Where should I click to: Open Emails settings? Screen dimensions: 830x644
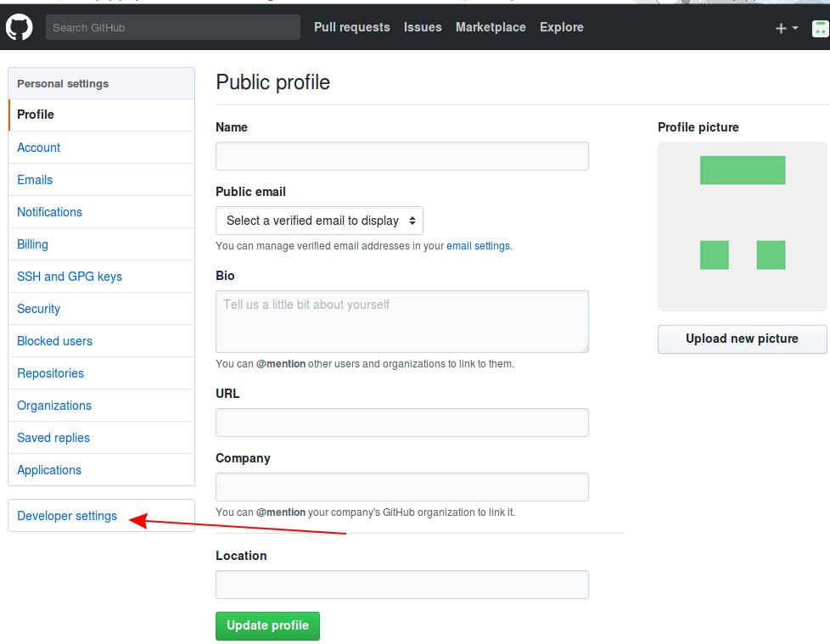tap(102, 180)
